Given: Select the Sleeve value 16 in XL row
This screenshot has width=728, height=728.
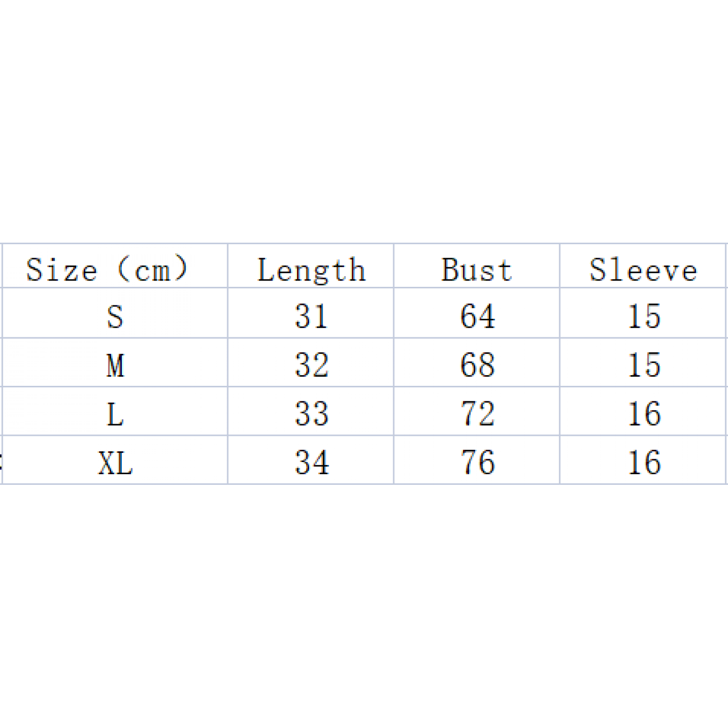Looking at the screenshot, I should pos(644,463).
